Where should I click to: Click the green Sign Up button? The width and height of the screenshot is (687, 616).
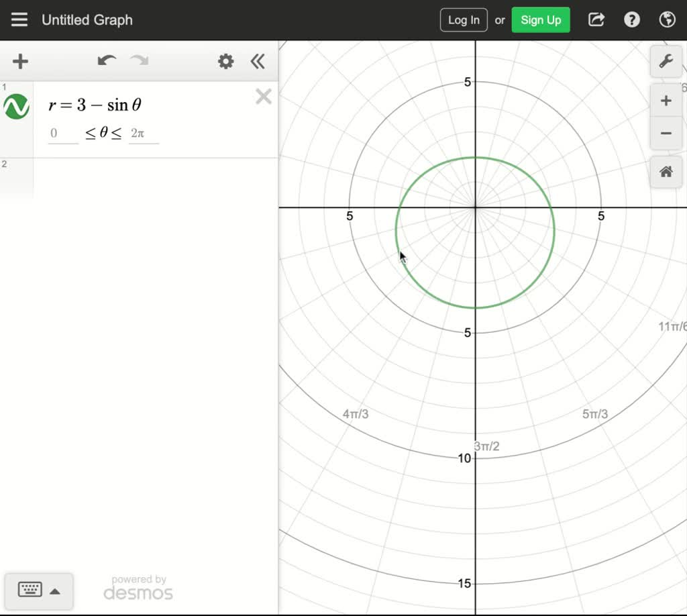[541, 20]
